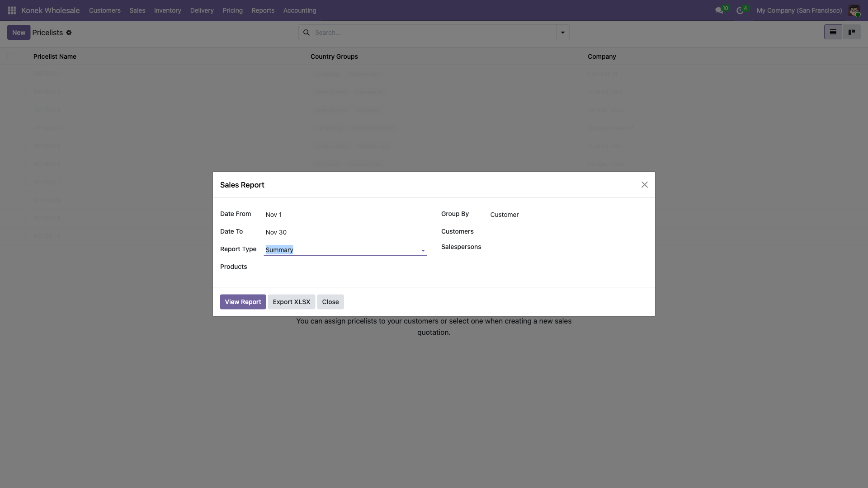Click the Pricelists settings gear icon
The image size is (868, 488).
coord(69,33)
